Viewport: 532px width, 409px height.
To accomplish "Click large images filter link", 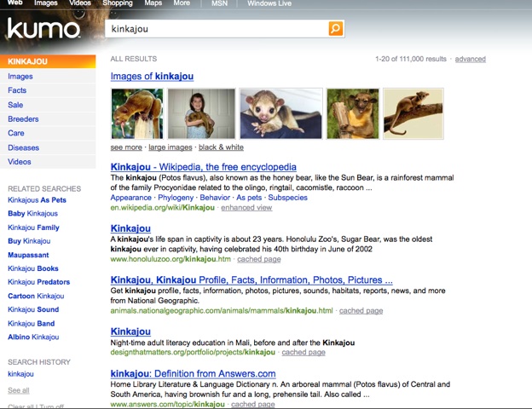I will click(171, 147).
